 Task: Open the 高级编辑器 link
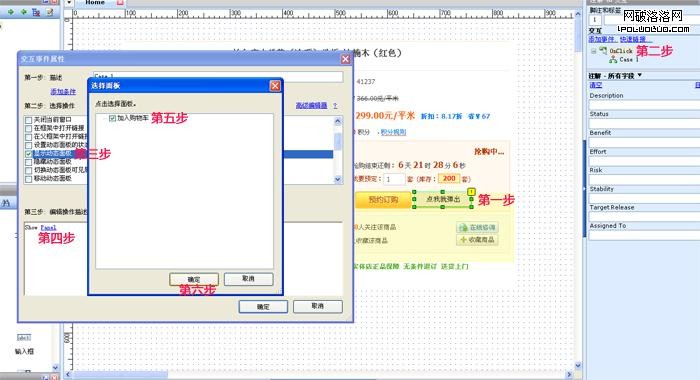(311, 105)
